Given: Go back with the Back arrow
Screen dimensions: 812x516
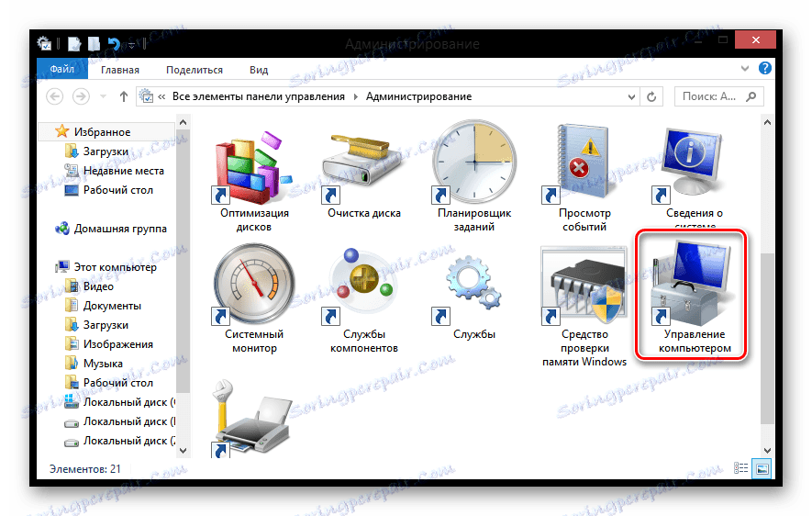Looking at the screenshot, I should 55,96.
